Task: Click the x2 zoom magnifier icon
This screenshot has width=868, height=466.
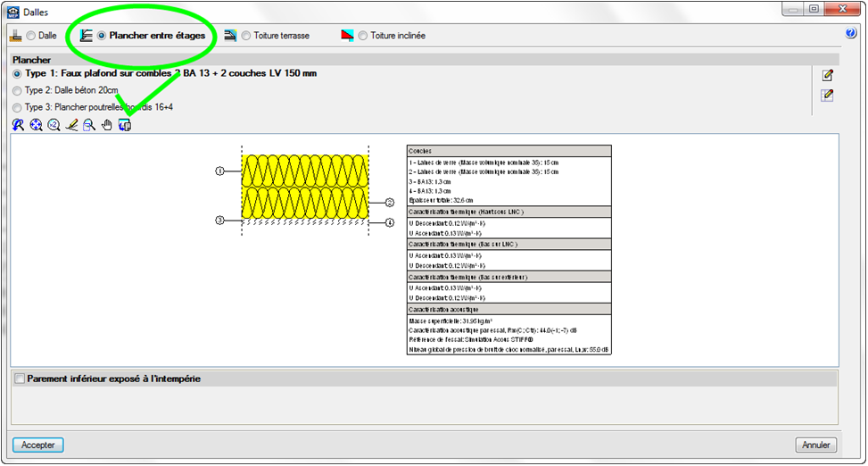Action: (54, 125)
